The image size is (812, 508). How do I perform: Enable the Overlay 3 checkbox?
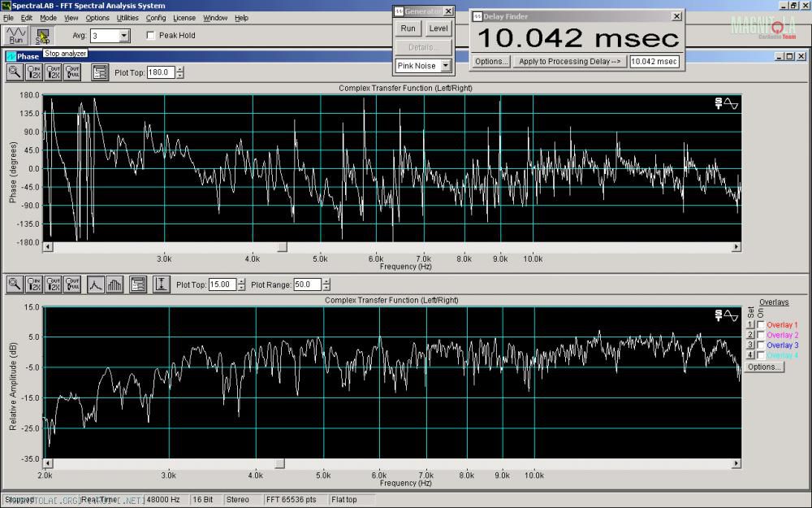pos(761,345)
